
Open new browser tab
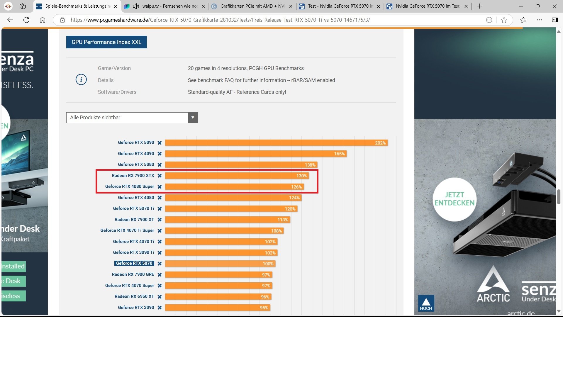click(480, 6)
